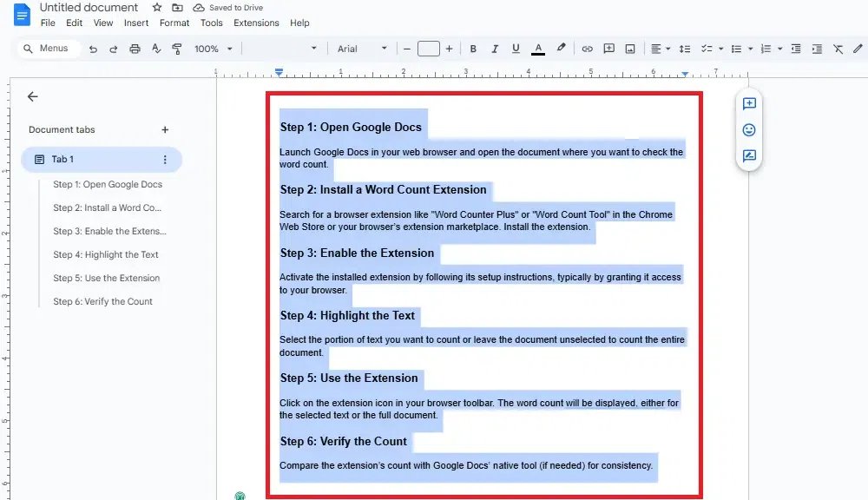Close the document tabs panel with back arrow
Screen dimensions: 868x500
[x=33, y=96]
